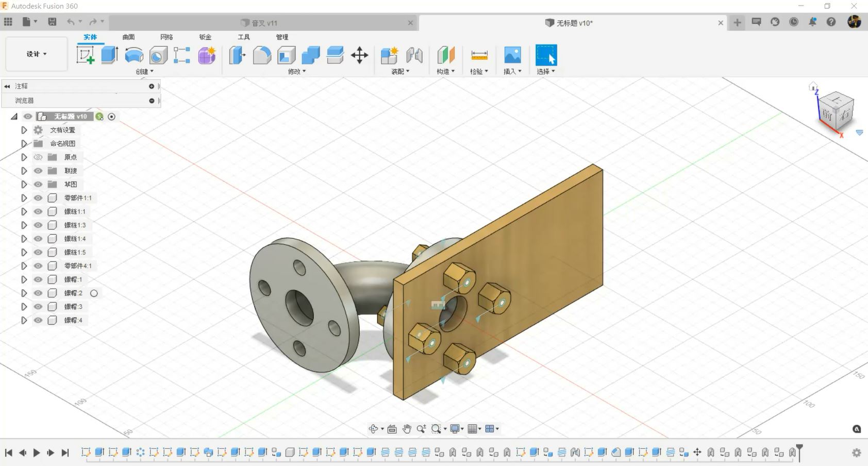Jump to the timeline beginning
This screenshot has height=466, width=868.
pyautogui.click(x=9, y=453)
